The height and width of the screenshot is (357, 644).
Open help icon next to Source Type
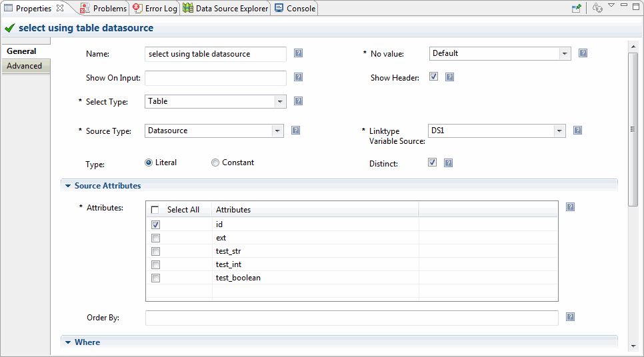(x=296, y=130)
